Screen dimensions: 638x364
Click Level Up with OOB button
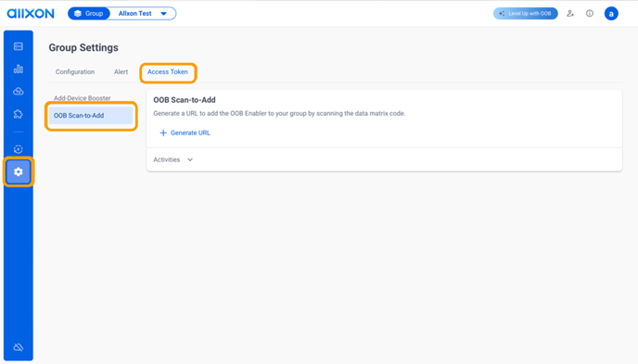click(x=525, y=13)
